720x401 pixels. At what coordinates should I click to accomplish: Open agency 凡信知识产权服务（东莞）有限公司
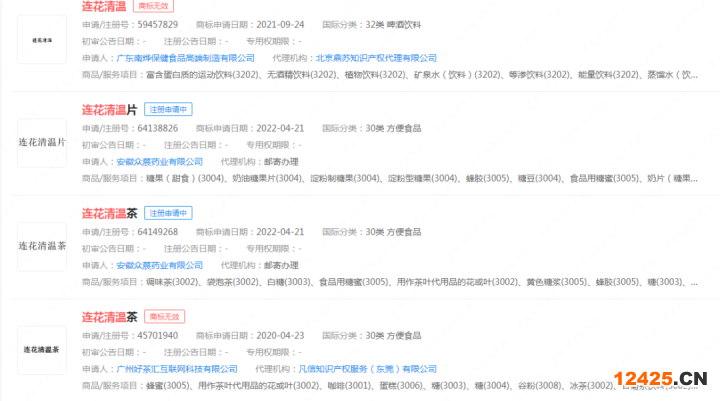coord(367,369)
